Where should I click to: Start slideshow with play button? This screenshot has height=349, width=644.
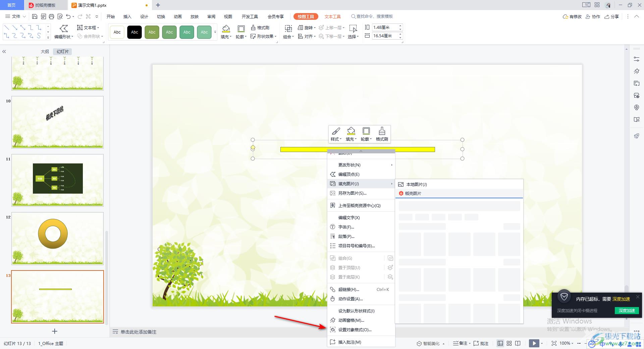tap(534, 343)
